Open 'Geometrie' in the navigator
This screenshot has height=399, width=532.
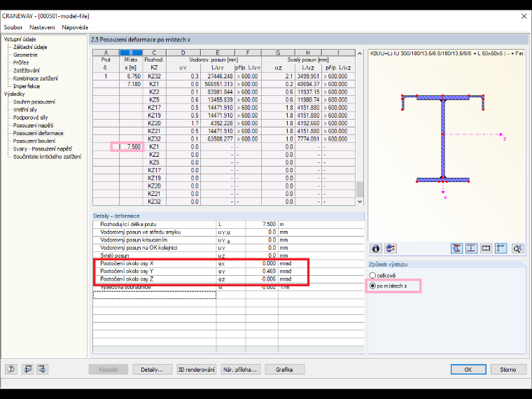(25, 55)
